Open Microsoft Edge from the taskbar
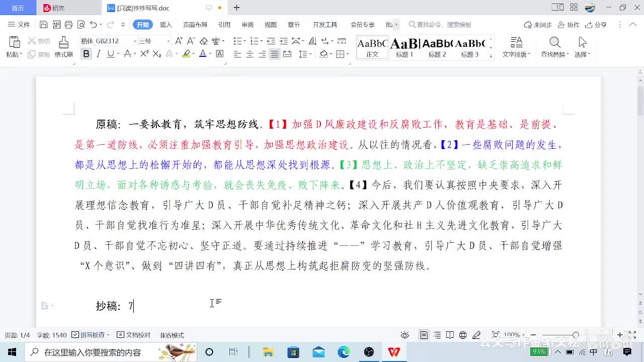Screen dimensions: 644x362 [x=344, y=352]
